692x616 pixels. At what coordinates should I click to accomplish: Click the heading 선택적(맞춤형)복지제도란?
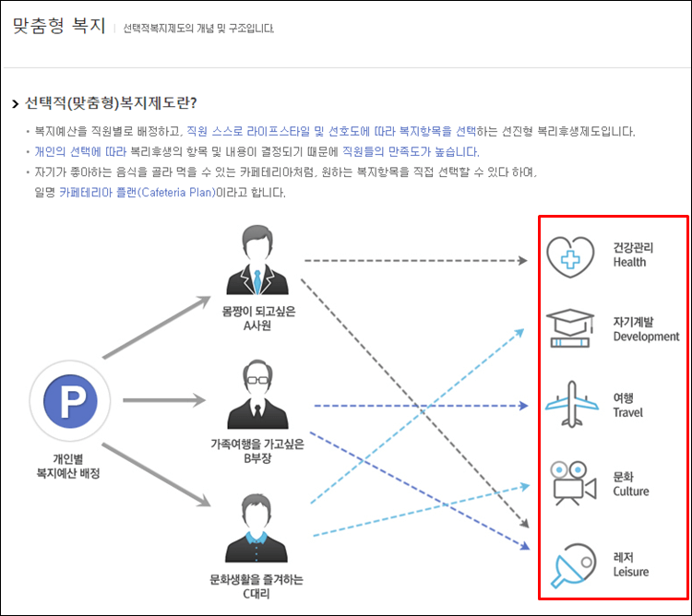(x=111, y=103)
